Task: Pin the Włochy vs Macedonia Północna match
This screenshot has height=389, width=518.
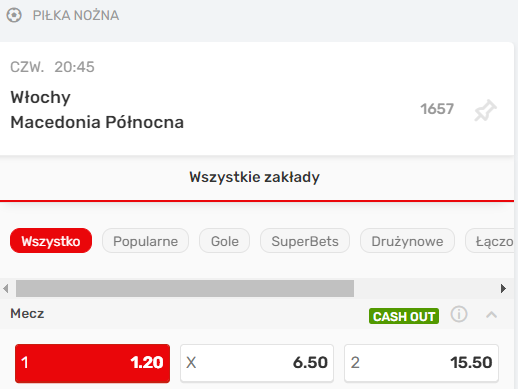Action: click(485, 110)
